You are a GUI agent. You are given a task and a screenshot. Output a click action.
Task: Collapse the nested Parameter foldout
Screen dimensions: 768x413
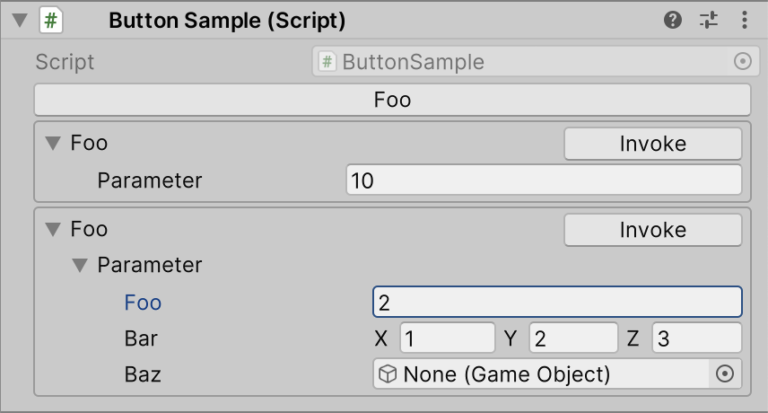80,266
